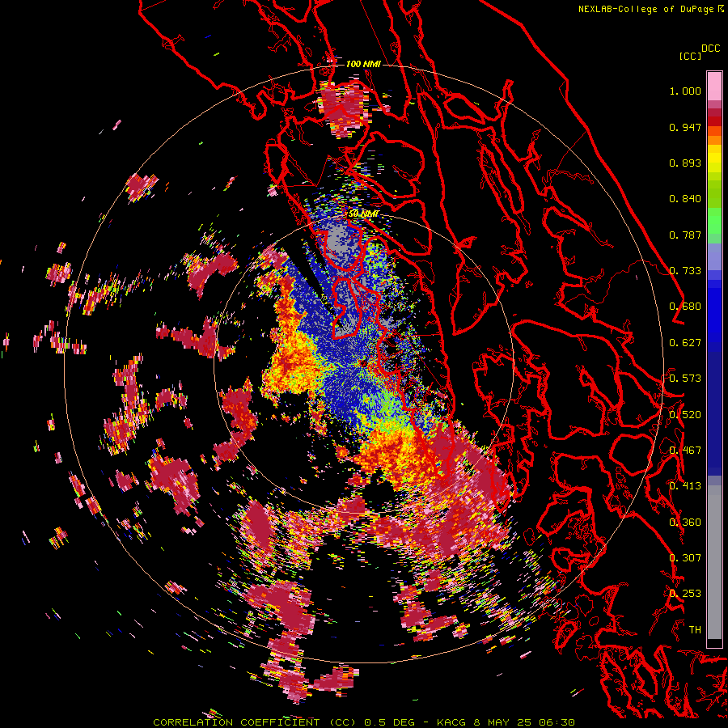Pick the light pink swatch atop color bar

click(x=714, y=86)
